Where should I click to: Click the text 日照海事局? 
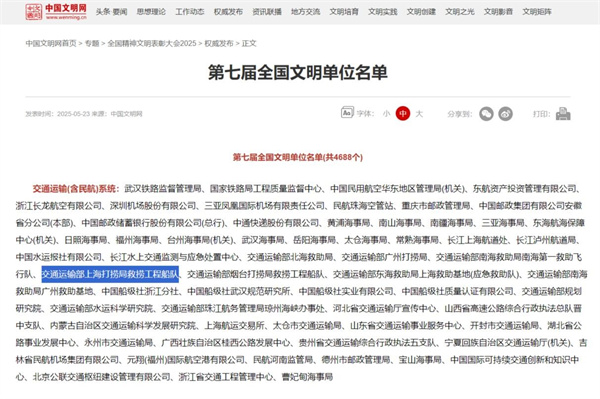(x=86, y=240)
